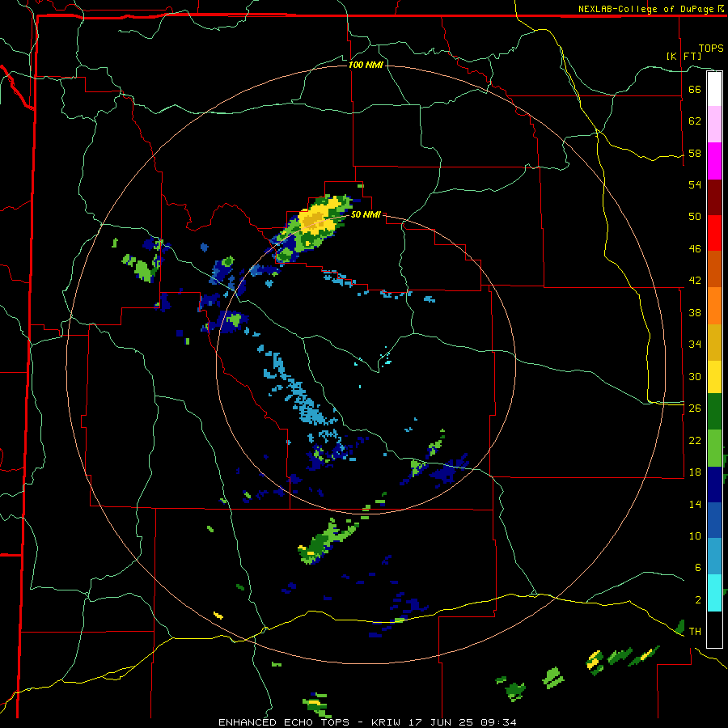Click the black TH threshold swatch

coord(714,629)
